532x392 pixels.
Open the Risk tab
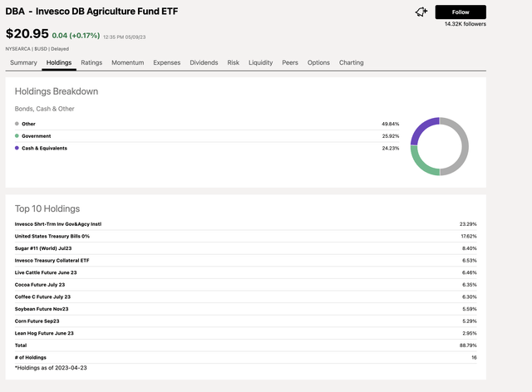tap(233, 63)
